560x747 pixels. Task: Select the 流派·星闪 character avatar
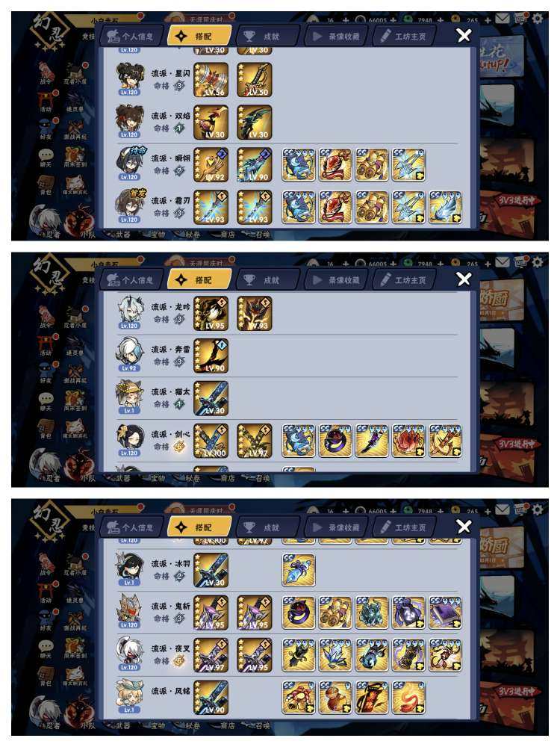129,78
